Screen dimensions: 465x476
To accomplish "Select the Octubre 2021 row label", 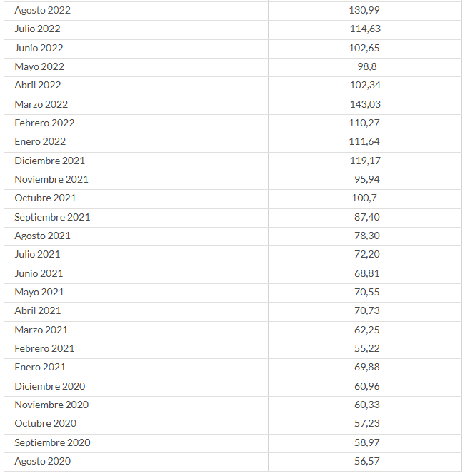I will pyautogui.click(x=45, y=198).
